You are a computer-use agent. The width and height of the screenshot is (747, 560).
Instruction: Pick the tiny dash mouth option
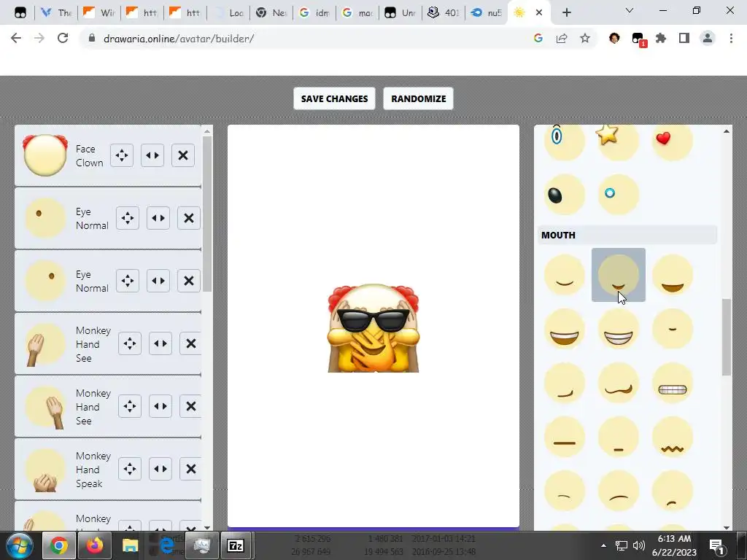(672, 329)
